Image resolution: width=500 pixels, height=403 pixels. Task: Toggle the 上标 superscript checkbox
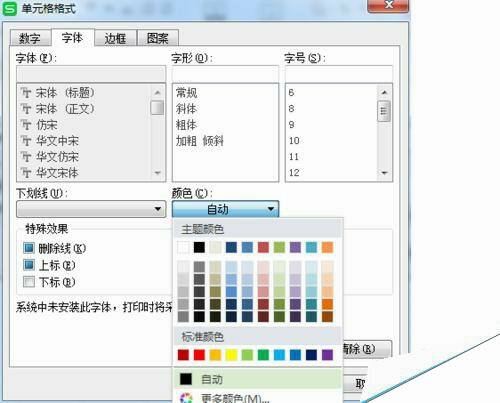[29, 265]
